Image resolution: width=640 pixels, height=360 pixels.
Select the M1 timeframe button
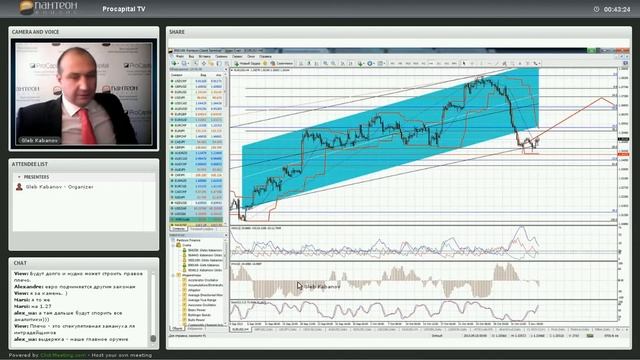pos(392,63)
